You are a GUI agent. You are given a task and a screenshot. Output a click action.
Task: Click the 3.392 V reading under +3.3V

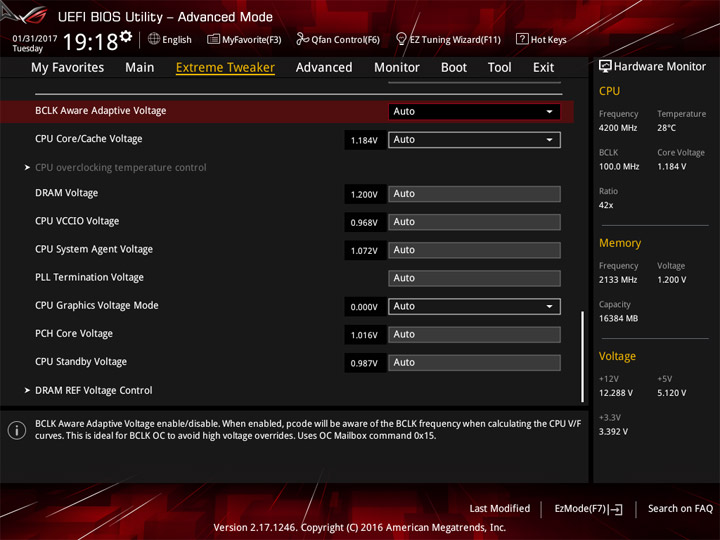(x=613, y=432)
